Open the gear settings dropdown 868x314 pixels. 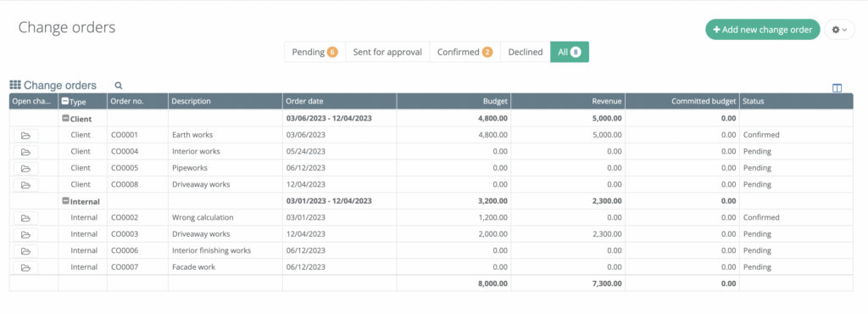(840, 30)
